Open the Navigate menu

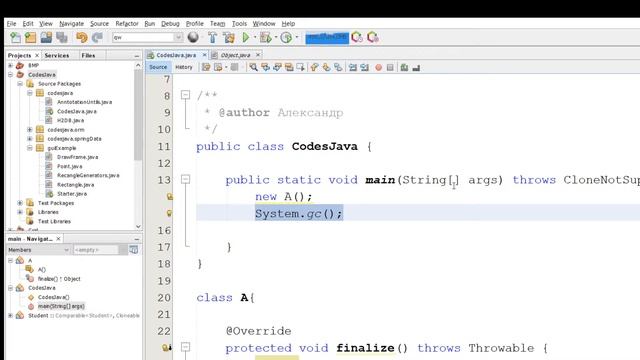click(x=71, y=24)
